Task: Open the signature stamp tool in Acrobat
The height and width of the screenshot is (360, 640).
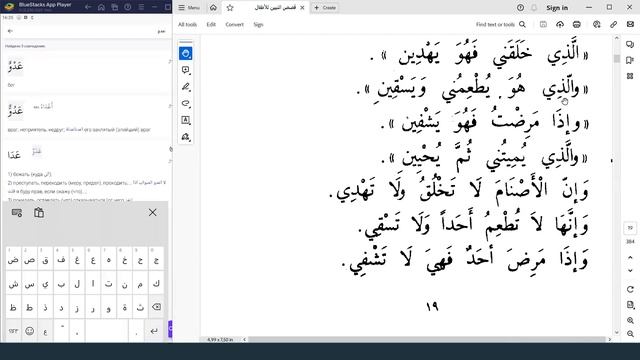Action: click(186, 137)
